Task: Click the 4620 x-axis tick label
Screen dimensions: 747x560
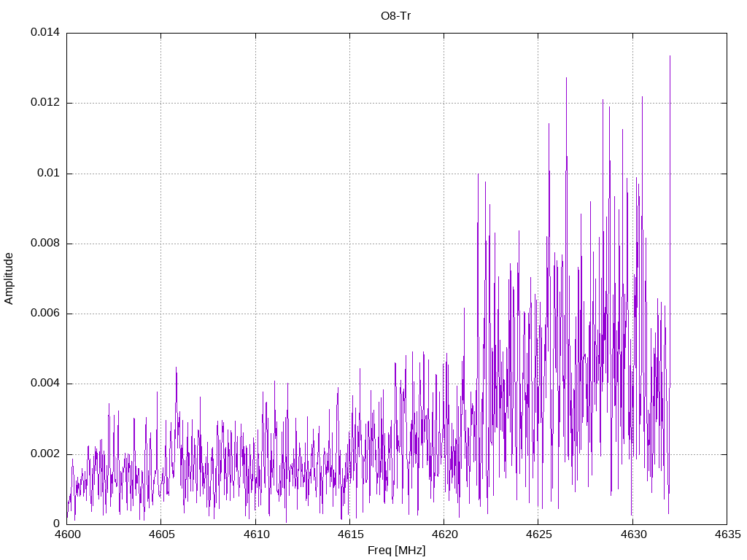Action: (445, 534)
